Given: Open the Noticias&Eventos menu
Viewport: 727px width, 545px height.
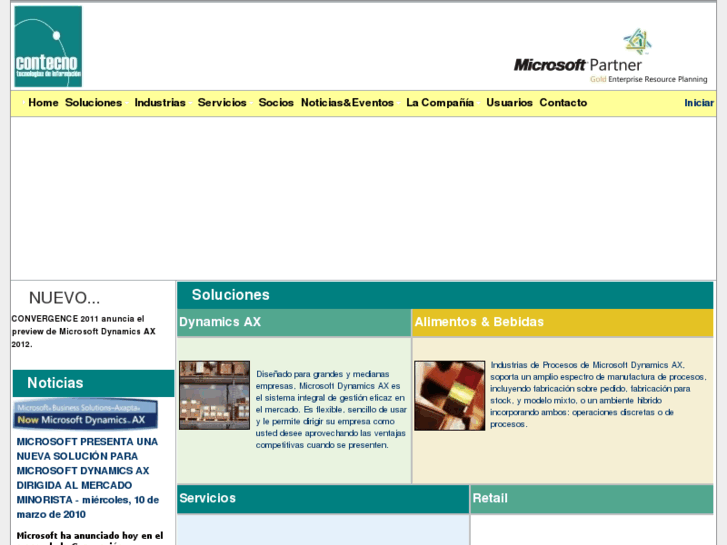Looking at the screenshot, I should point(347,103).
